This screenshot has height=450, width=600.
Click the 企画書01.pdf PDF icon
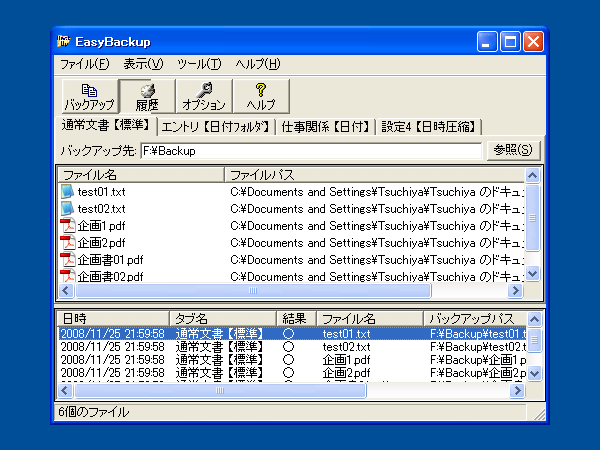tap(68, 259)
